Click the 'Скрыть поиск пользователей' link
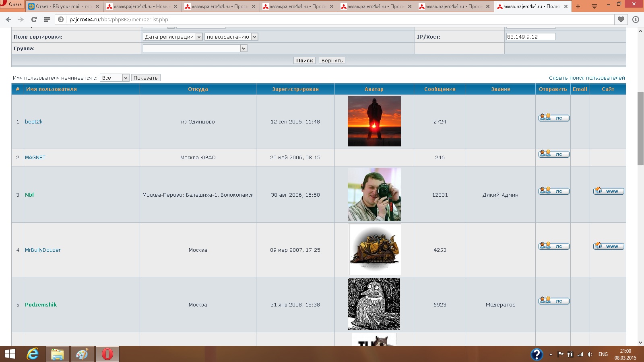Screen dimensions: 644x362 tap(586, 78)
